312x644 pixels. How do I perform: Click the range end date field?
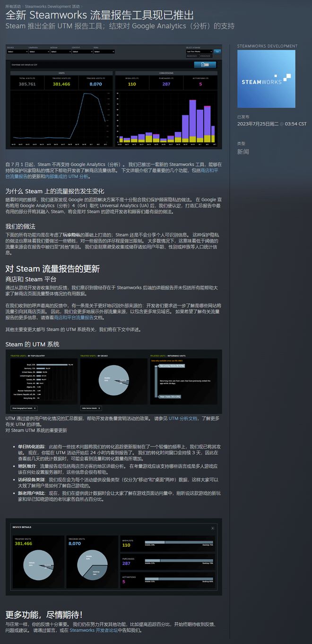pyautogui.click(x=206, y=56)
